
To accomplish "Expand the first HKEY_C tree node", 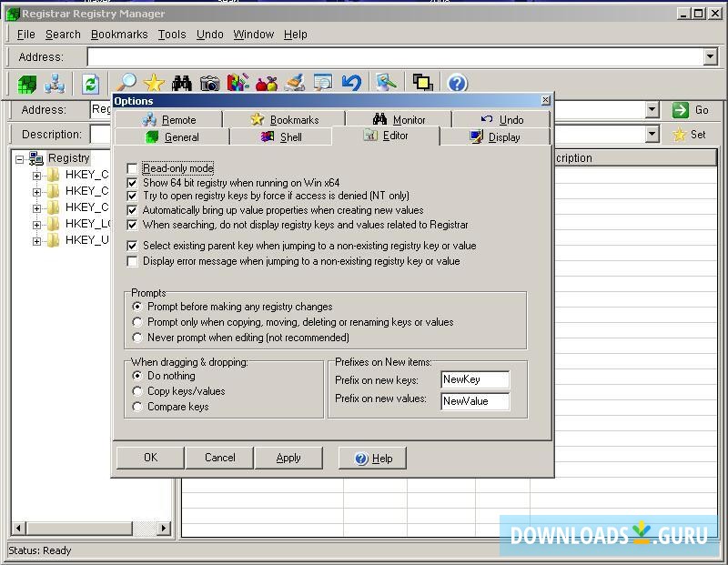I will 36,176.
